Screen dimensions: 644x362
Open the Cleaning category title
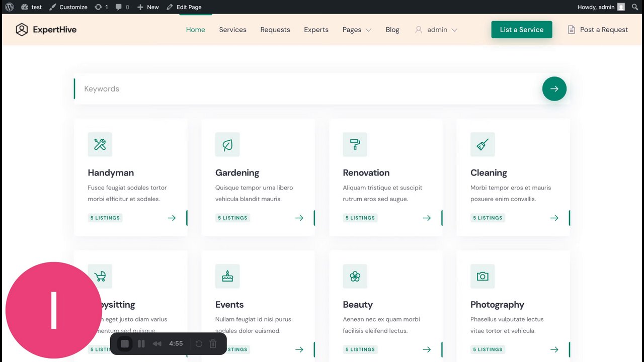pos(489,173)
